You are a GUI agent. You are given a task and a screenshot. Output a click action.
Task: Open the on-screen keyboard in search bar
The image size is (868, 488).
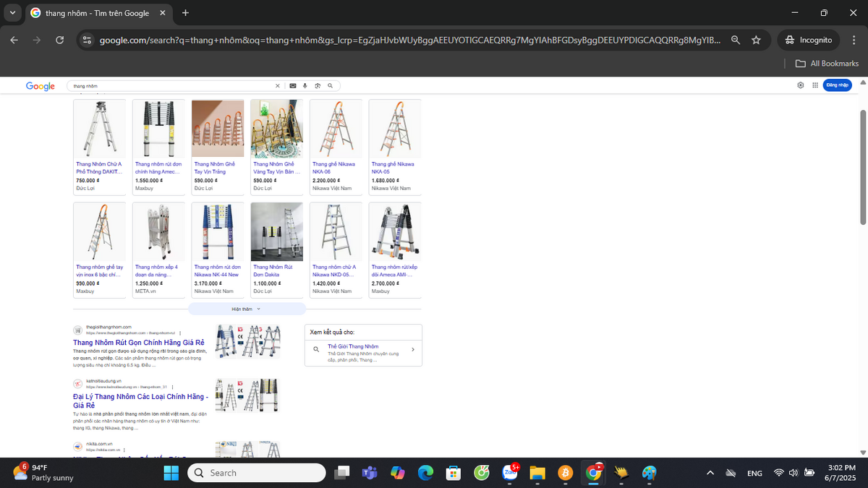[293, 85]
